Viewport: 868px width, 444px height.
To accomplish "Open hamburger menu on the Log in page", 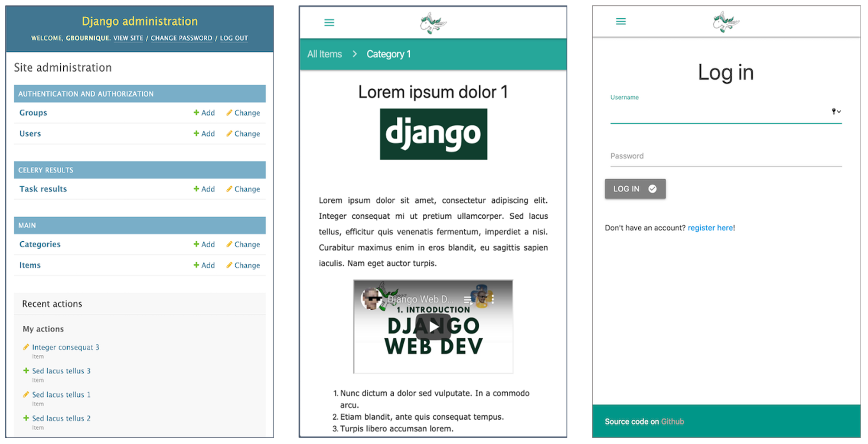I will [621, 21].
